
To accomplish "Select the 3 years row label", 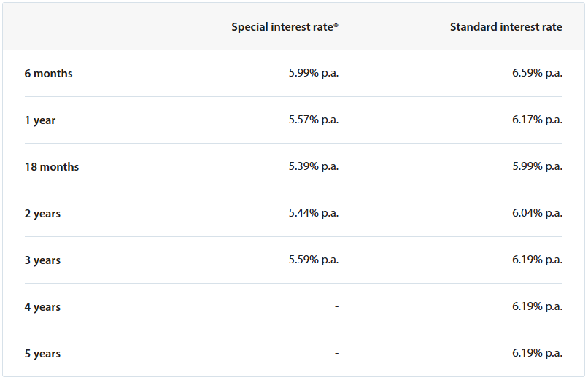I will click(42, 260).
